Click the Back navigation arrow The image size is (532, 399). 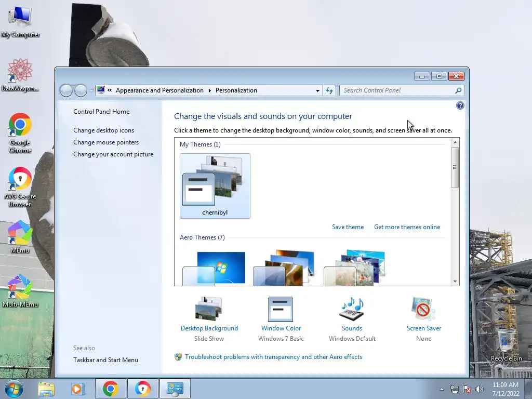[x=66, y=90]
